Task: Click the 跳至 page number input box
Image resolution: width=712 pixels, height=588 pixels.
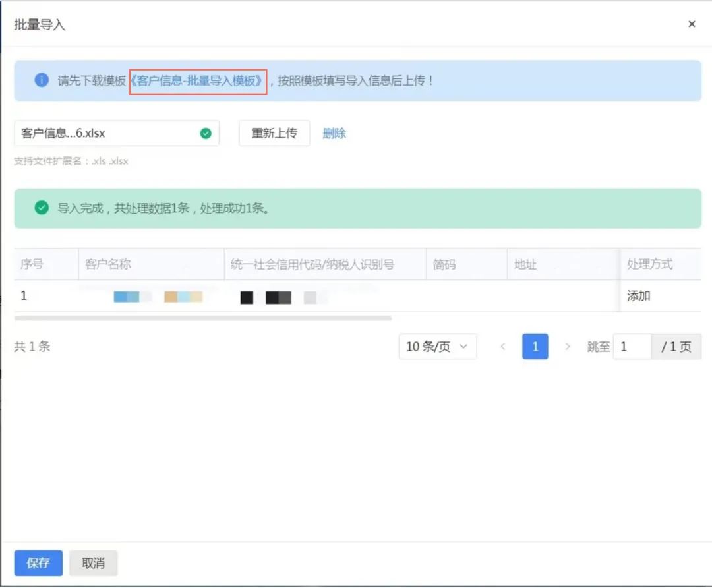Action: click(x=632, y=346)
